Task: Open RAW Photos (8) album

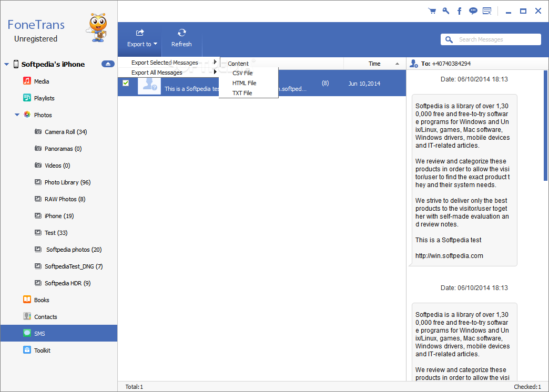Action: pyautogui.click(x=65, y=199)
